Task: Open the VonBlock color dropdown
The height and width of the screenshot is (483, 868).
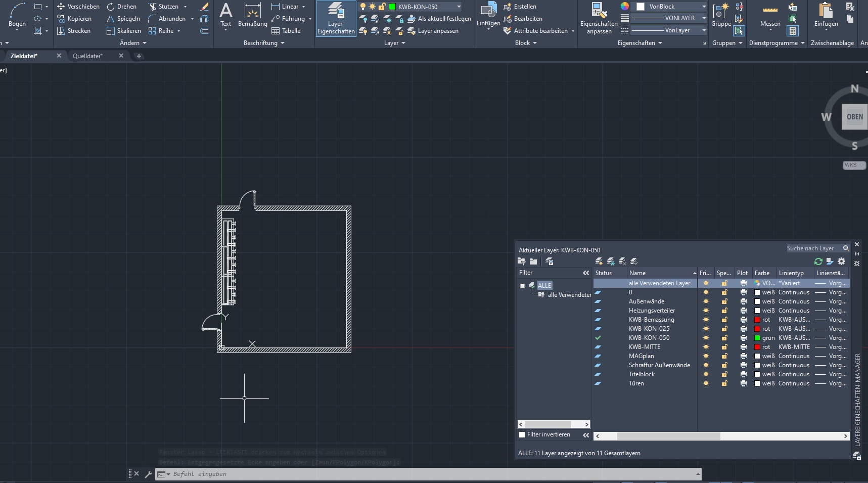Action: (703, 7)
